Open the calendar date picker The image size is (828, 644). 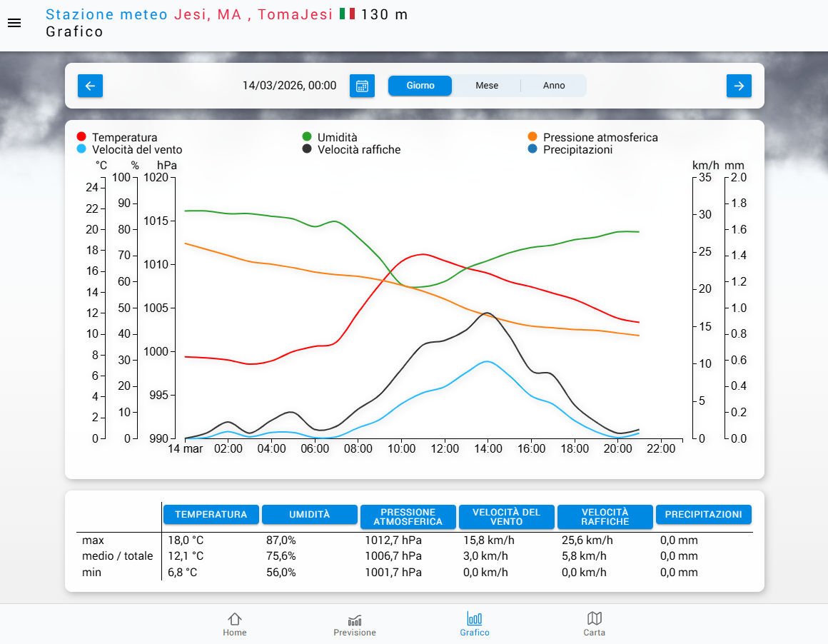click(362, 86)
